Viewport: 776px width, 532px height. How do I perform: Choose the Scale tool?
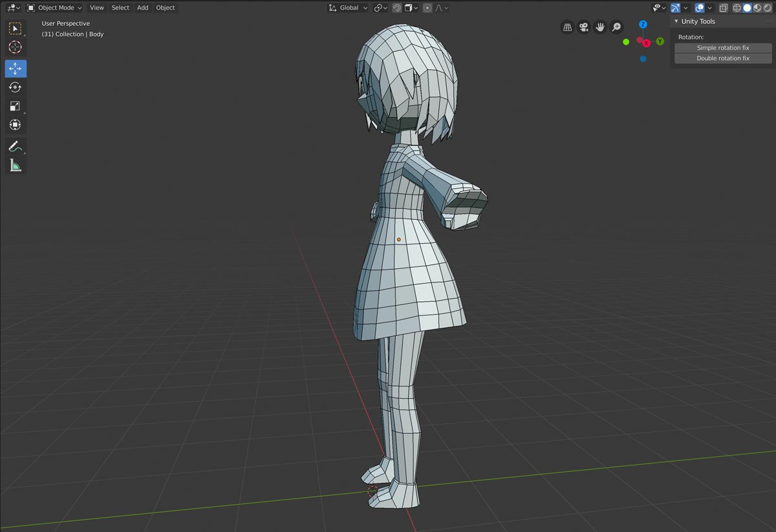click(x=16, y=106)
